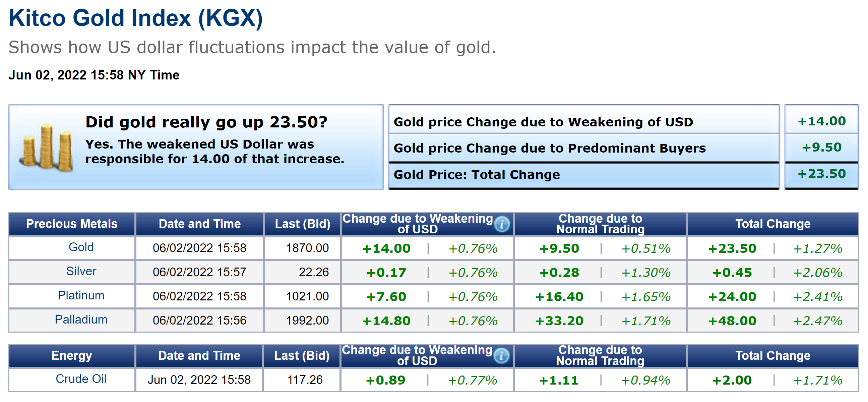Screen dimensions: 868x402
Task: Open the Gold link in metals table
Action: pyautogui.click(x=81, y=247)
